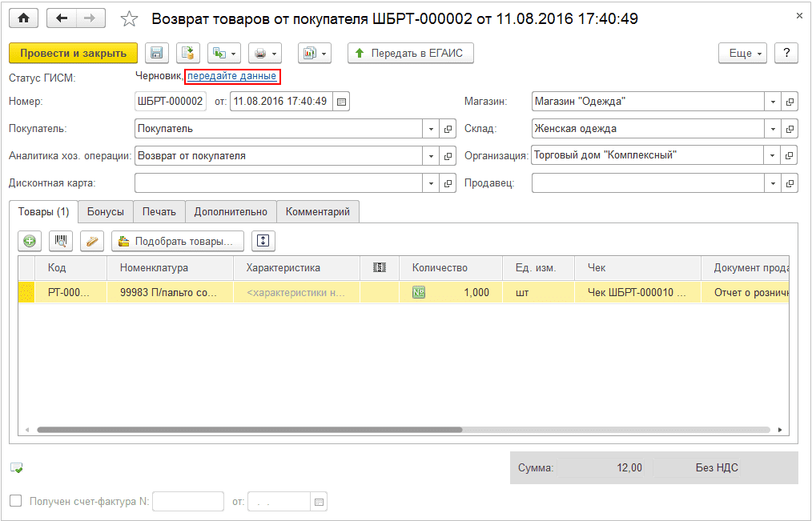Open the reports dropdown icon
Screen dimensions: 812x521
315,54
